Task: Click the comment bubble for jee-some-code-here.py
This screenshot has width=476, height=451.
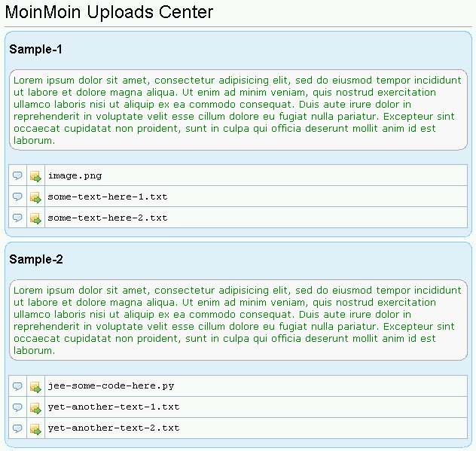Action: coord(17,385)
